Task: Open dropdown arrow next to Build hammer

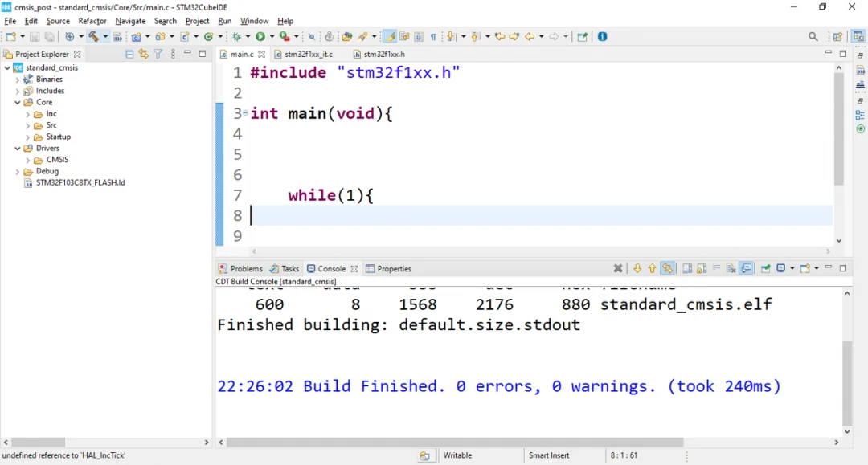Action: click(x=105, y=36)
